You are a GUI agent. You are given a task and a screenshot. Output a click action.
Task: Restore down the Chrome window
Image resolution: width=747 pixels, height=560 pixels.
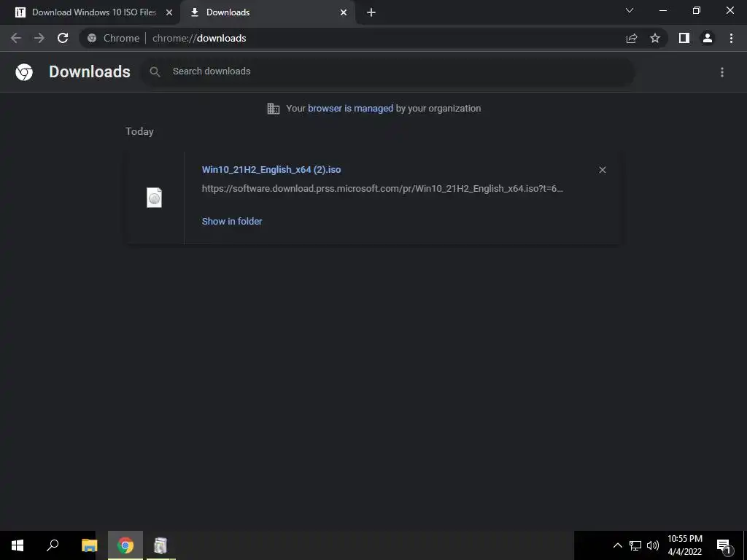[x=697, y=10]
